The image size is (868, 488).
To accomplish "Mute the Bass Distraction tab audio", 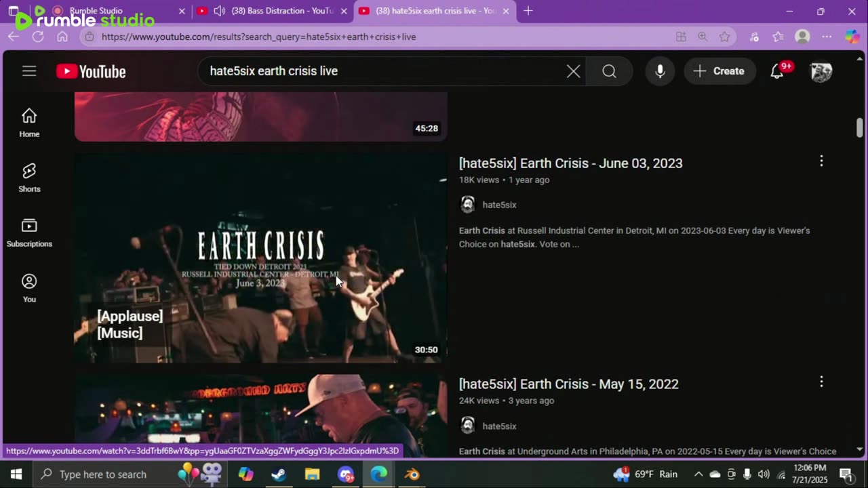I will tap(220, 11).
